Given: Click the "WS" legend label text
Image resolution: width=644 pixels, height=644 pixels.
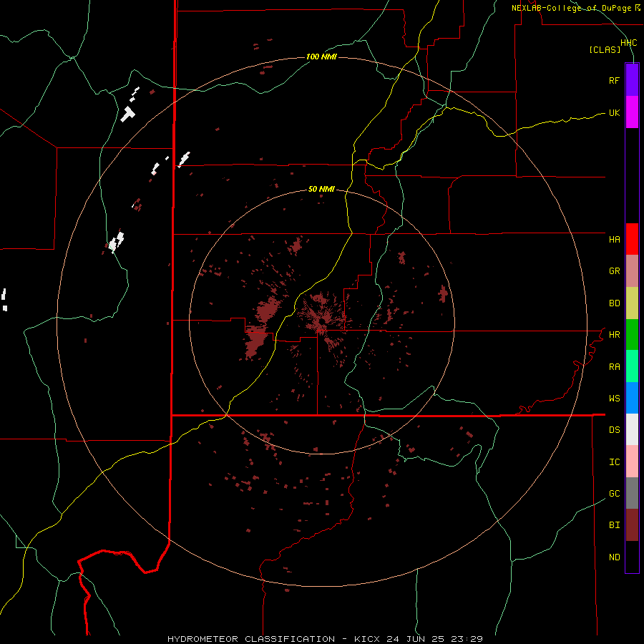Looking at the screenshot, I should tap(614, 399).
